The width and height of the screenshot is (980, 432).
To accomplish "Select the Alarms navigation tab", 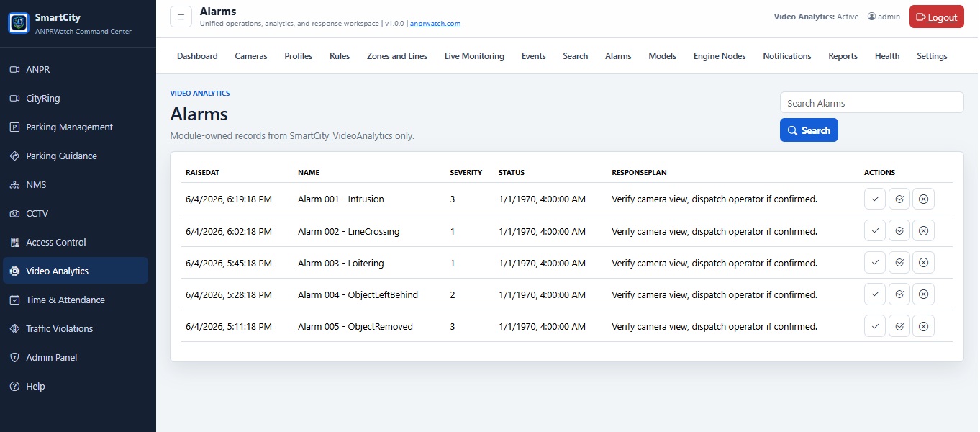I will (x=618, y=56).
